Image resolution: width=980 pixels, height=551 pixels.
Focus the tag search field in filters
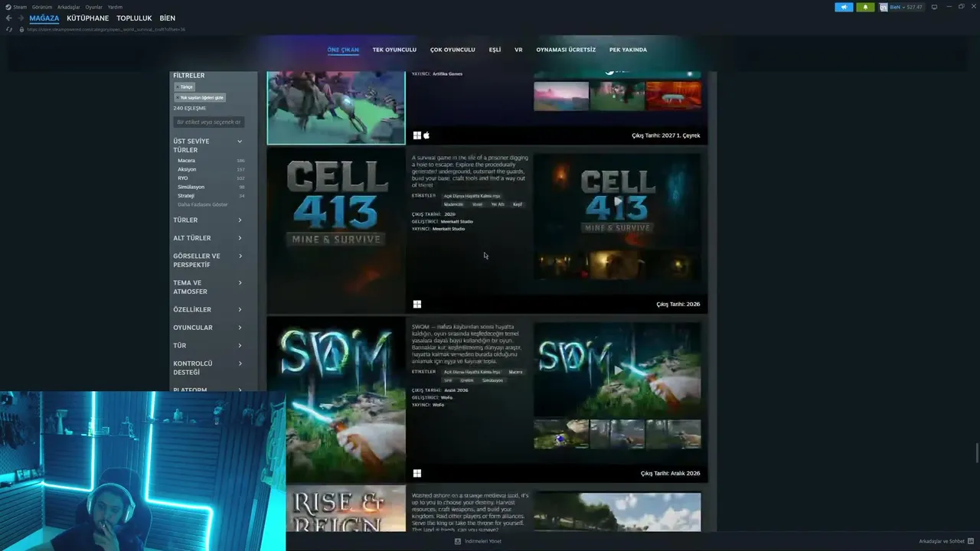point(209,122)
